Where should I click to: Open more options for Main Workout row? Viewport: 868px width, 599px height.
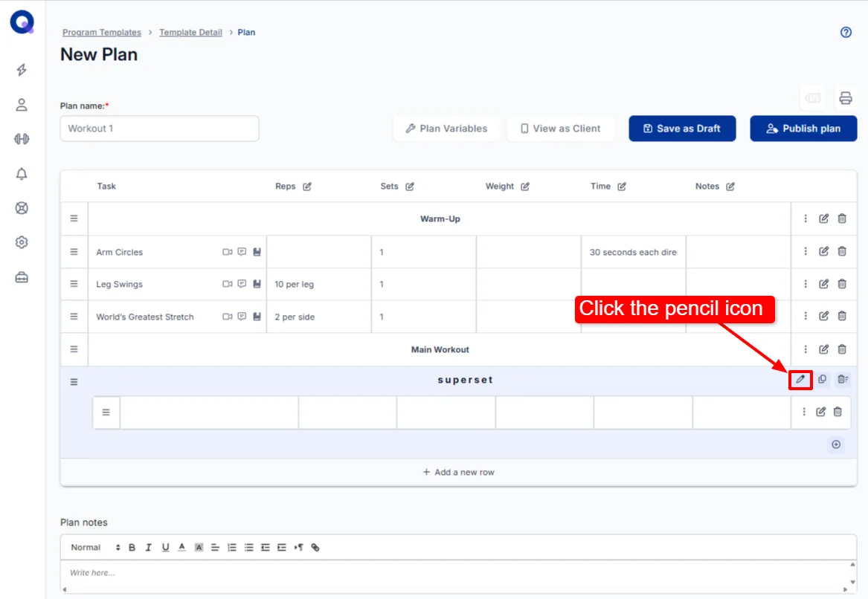(806, 349)
